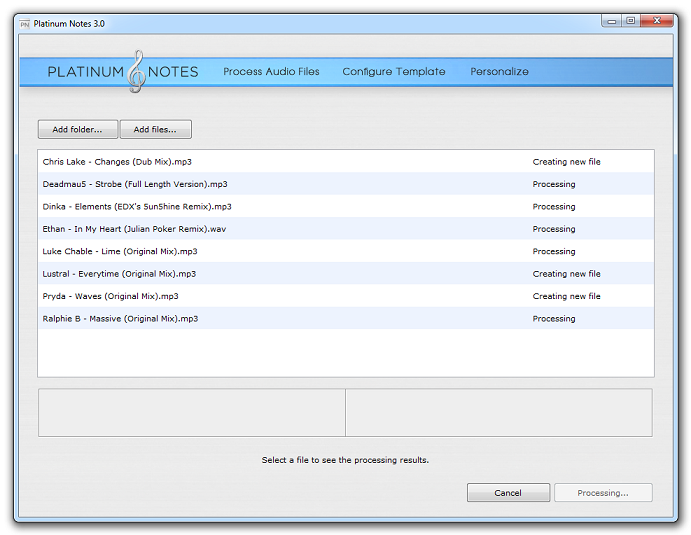The width and height of the screenshot is (691, 535).
Task: Switch to the Configure Template tab
Action: [x=393, y=72]
